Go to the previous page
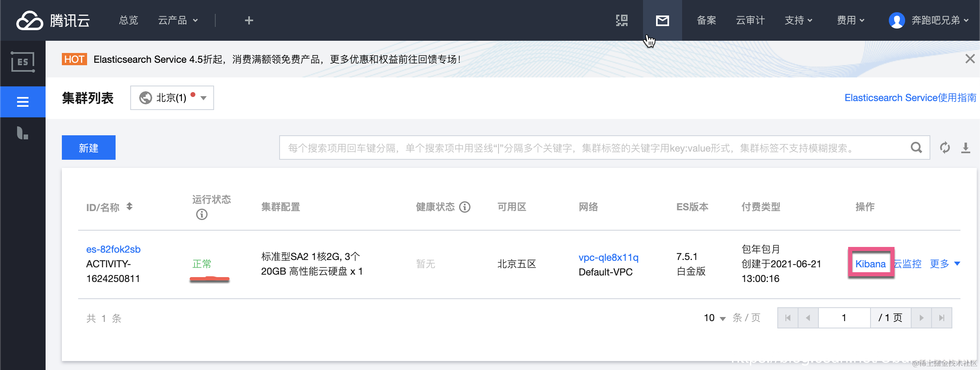980x370 pixels. (808, 318)
